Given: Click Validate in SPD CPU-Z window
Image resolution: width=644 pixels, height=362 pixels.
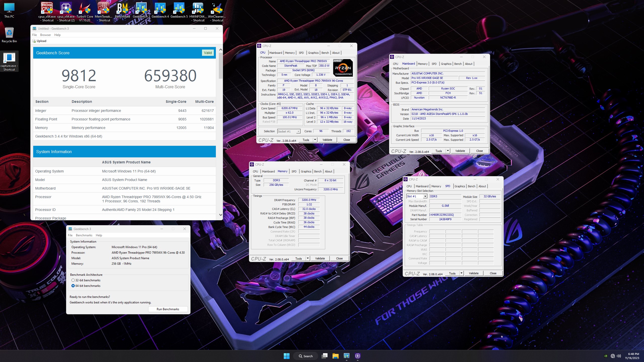Looking at the screenshot, I should pos(474,273).
